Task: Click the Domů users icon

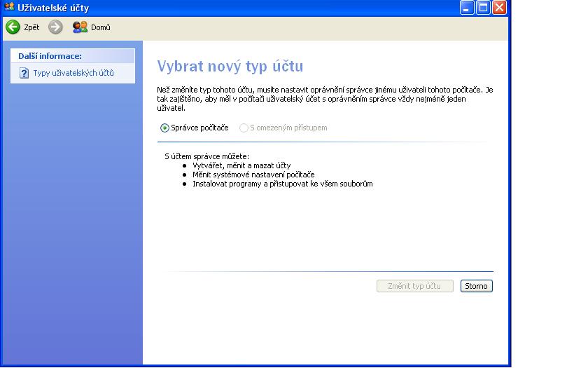Action: pyautogui.click(x=80, y=27)
